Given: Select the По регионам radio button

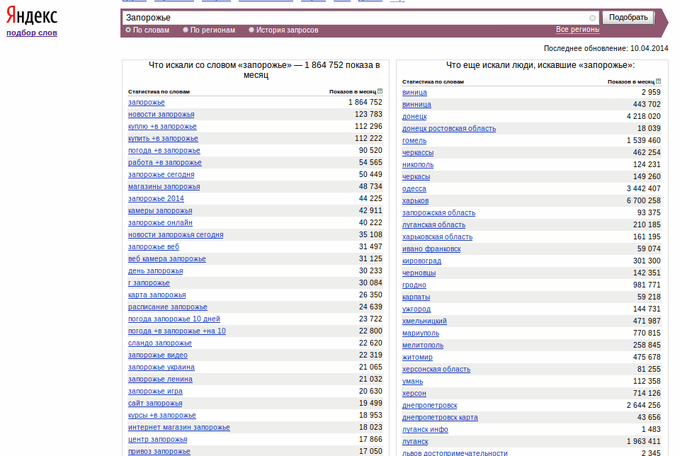Looking at the screenshot, I should click(186, 30).
